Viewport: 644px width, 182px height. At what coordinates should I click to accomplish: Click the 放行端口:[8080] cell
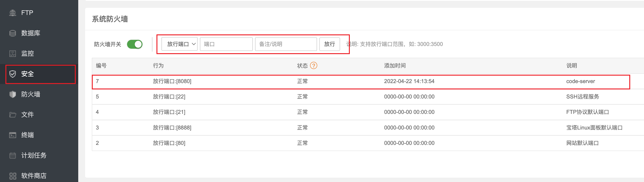pos(172,81)
